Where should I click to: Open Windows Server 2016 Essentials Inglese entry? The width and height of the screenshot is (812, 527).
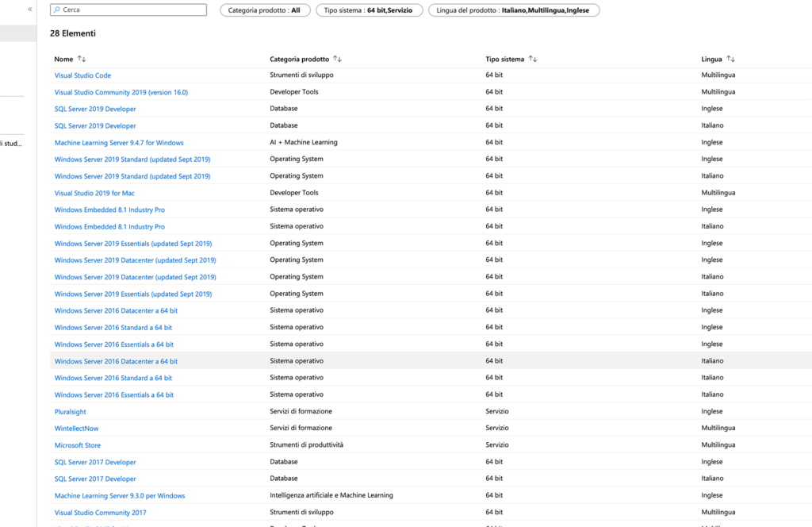pos(114,344)
